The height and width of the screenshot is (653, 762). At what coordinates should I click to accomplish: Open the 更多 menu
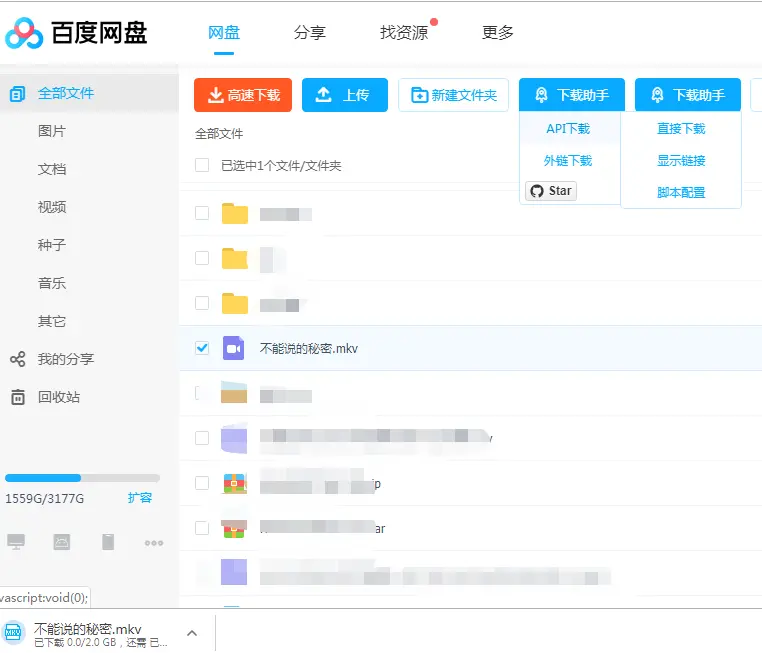click(x=498, y=33)
